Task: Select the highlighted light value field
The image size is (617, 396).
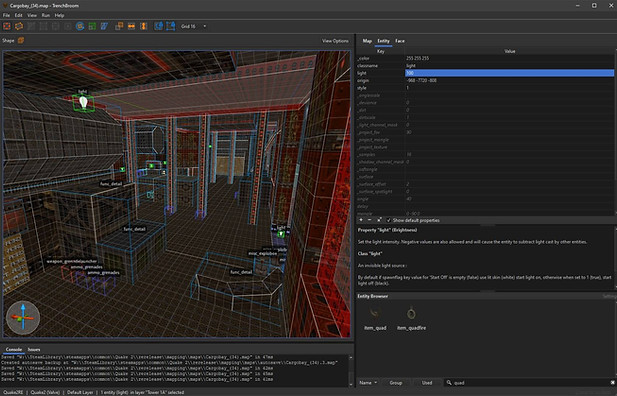Action: click(510, 73)
